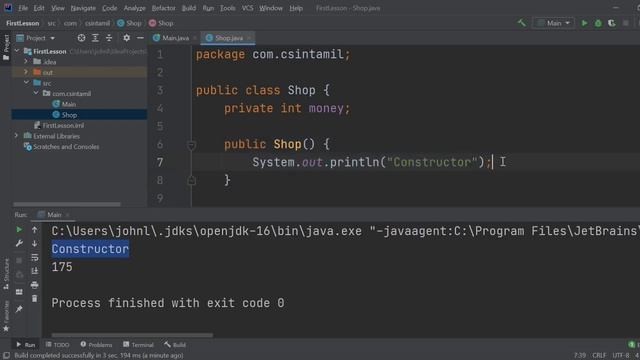Viewport: 640px width, 360px height.
Task: Open the View menu
Action: coord(58,8)
